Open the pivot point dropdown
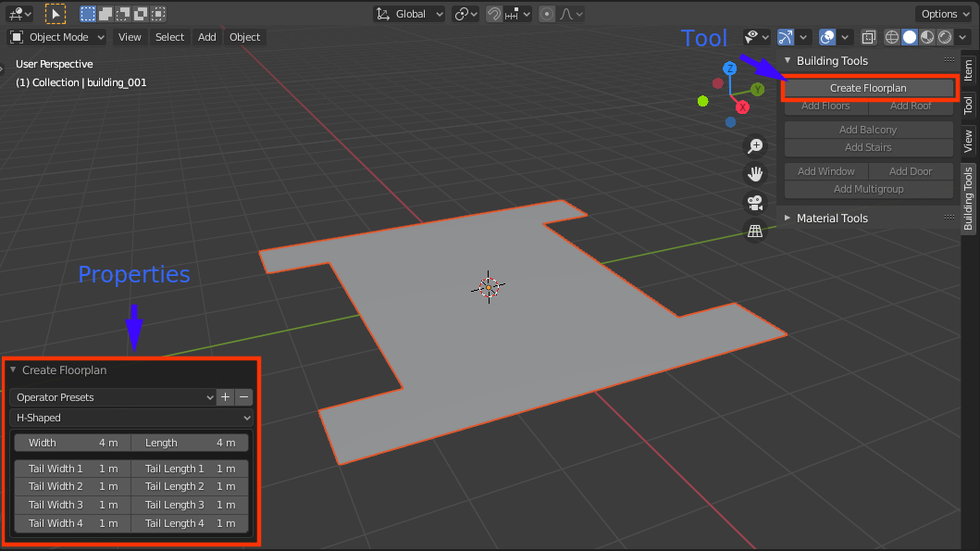 [x=465, y=14]
